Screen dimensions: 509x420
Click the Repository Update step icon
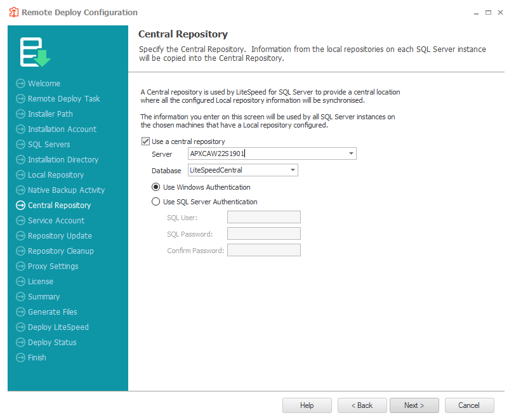tap(20, 236)
